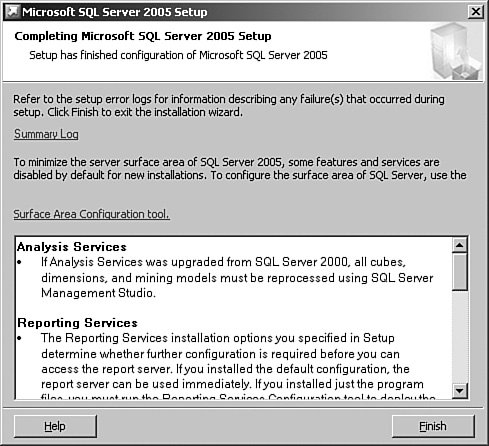489x446 pixels.
Task: Select the Reporting Services heading
Action: [x=77, y=323]
